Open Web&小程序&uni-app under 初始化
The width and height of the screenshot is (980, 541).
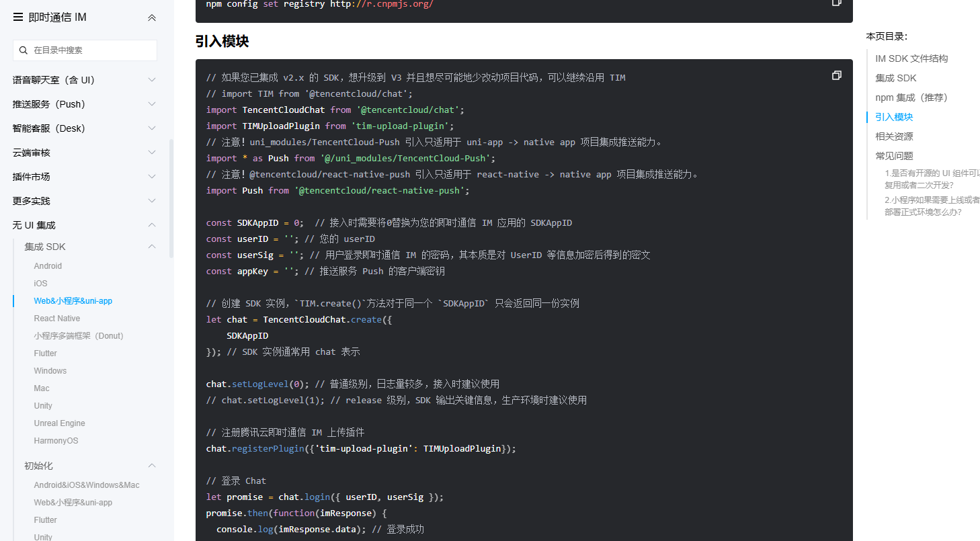73,503
